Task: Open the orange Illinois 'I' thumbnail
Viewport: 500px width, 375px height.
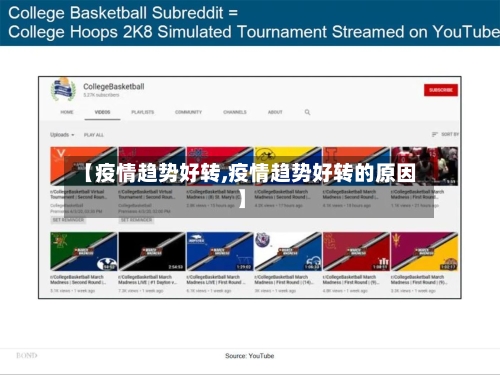Action: click(356, 166)
